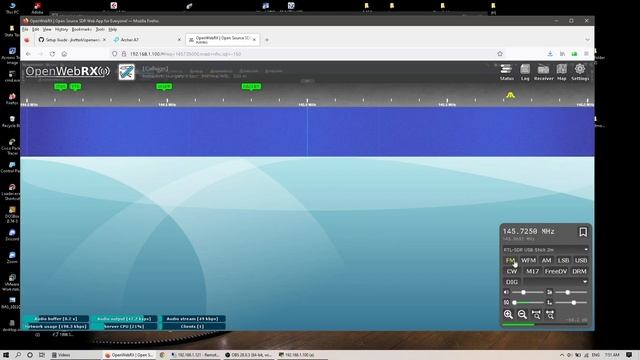This screenshot has width=640, height=360.
Task: Select CW demodulation mode
Action: point(512,271)
